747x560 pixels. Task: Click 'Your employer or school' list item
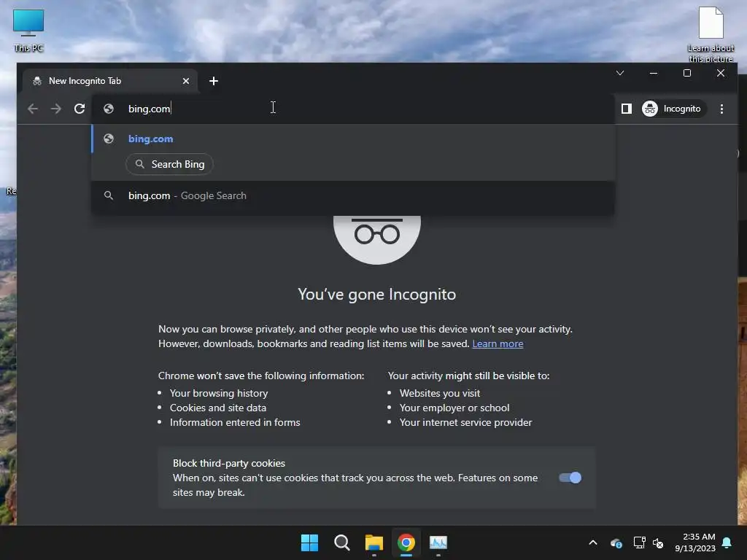(x=454, y=408)
